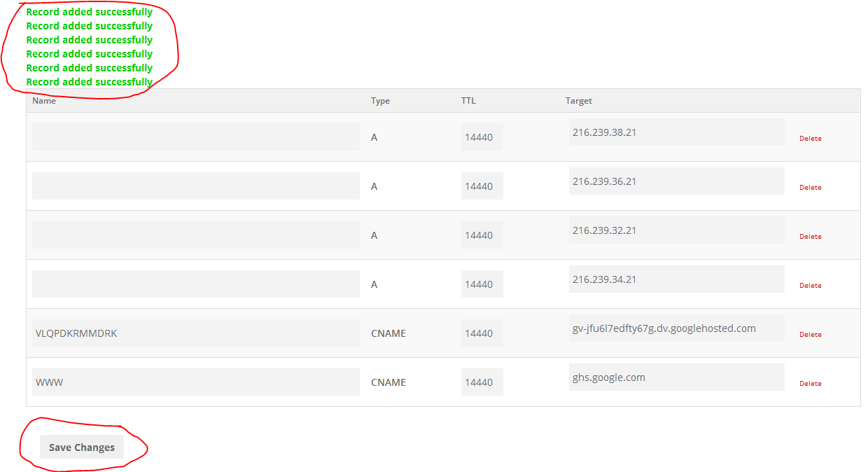This screenshot has height=472, width=868.
Task: Edit the target field showing 216.239.32.21
Action: click(x=676, y=230)
